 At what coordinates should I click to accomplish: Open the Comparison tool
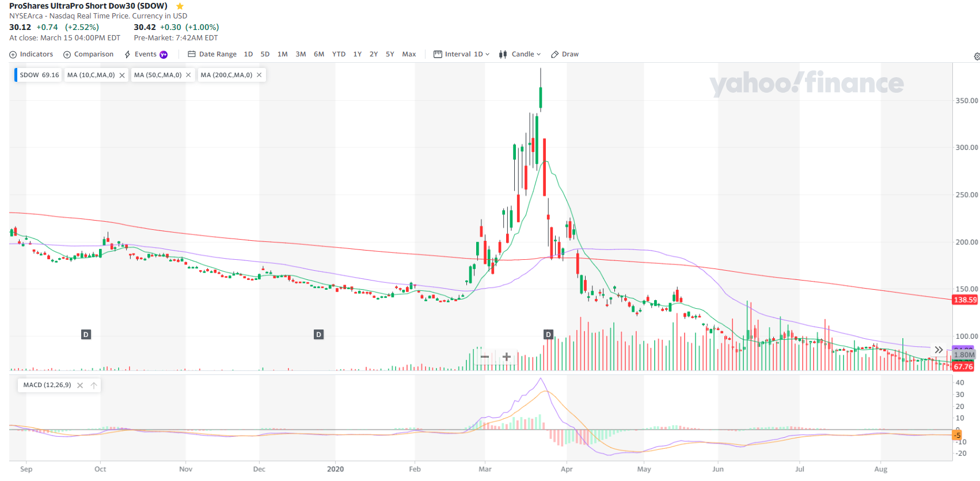pos(89,54)
